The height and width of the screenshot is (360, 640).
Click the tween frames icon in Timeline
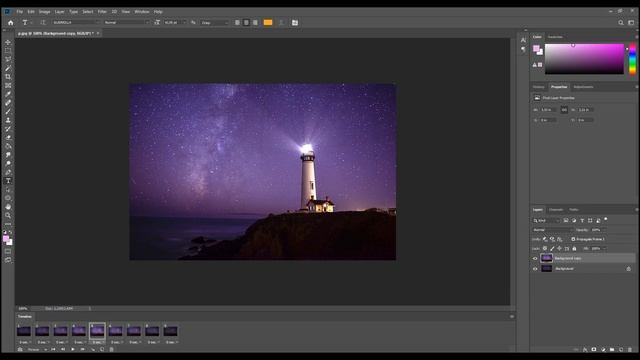[x=93, y=349]
